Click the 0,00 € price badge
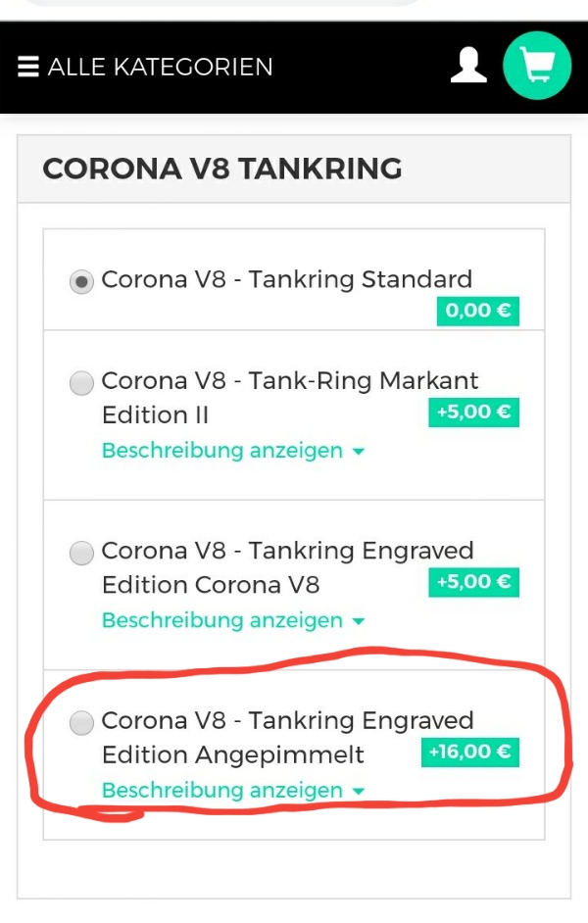Screen dimensions: 588x923 (477, 312)
